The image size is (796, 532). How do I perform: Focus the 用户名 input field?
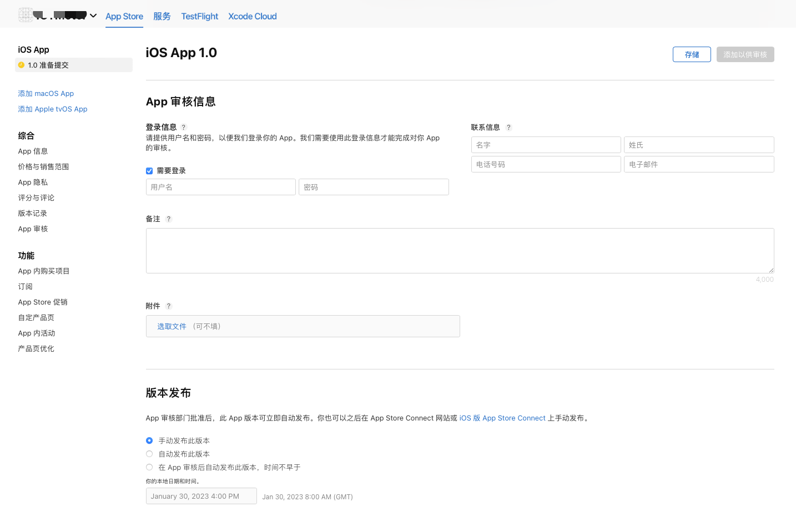click(221, 187)
